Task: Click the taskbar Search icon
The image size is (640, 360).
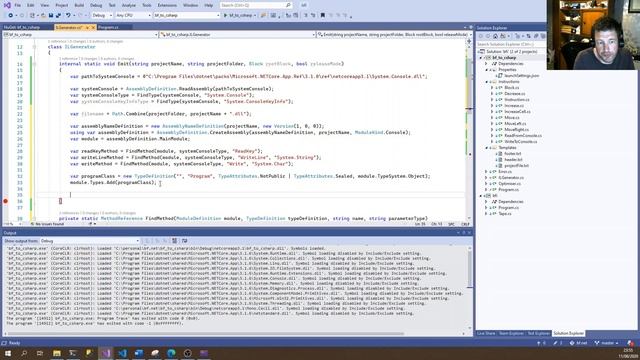Action: tap(24, 353)
